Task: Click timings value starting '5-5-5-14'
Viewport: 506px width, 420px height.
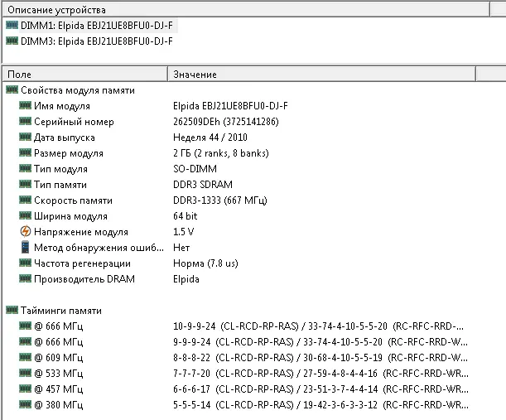Action: [320, 405]
